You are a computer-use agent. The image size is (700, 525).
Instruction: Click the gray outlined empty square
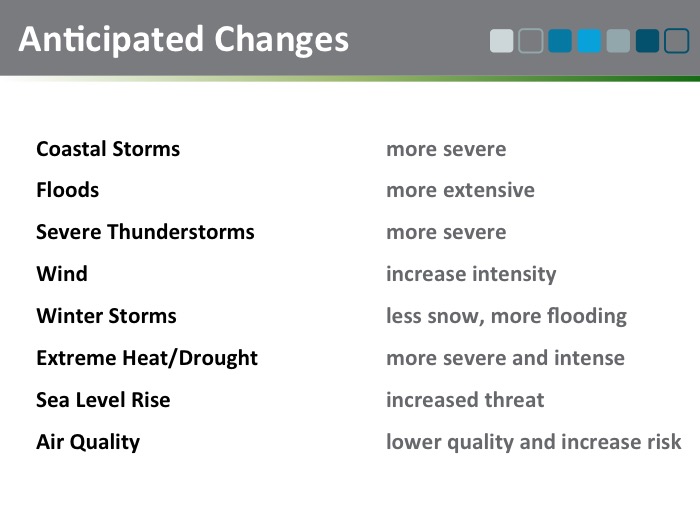tap(531, 40)
